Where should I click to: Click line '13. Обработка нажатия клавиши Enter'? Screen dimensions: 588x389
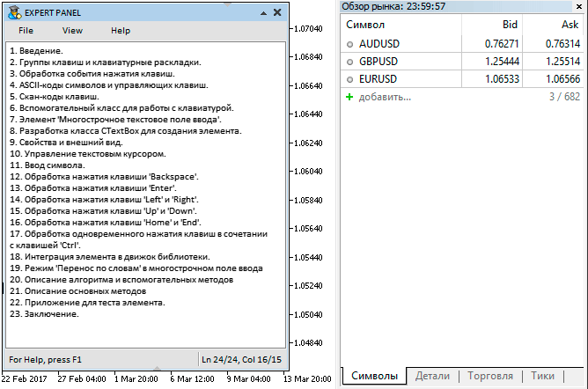(93, 188)
